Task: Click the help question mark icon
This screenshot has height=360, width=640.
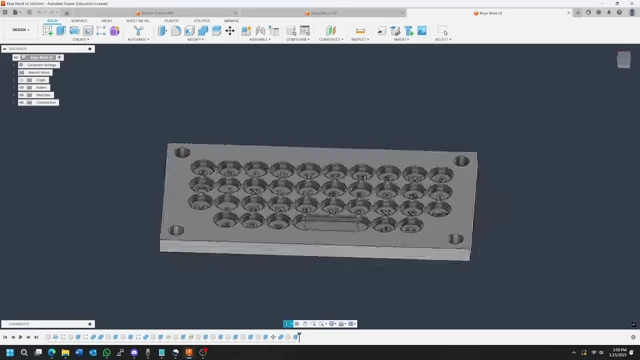Action: click(x=619, y=13)
